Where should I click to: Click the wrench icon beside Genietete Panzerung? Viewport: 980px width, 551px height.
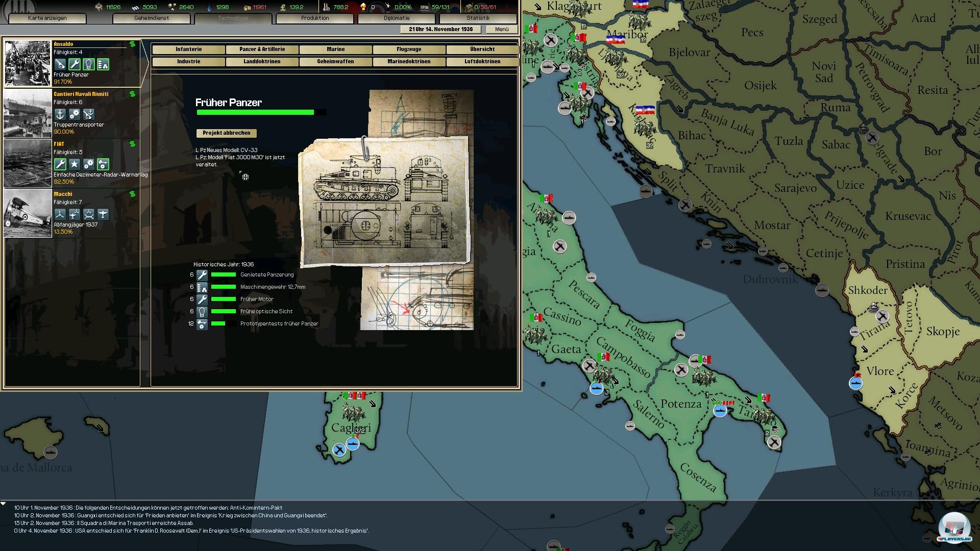click(x=202, y=275)
